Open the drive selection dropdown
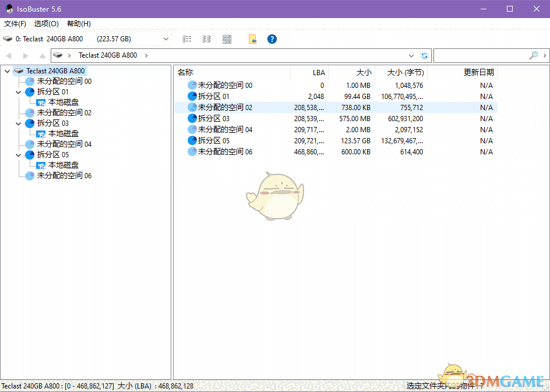Image resolution: width=550 pixels, height=392 pixels. [x=167, y=39]
